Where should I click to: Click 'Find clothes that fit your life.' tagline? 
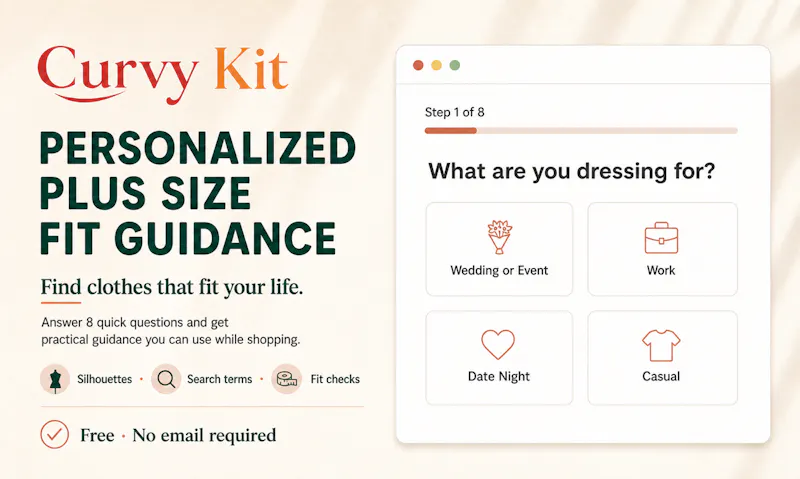coord(172,287)
